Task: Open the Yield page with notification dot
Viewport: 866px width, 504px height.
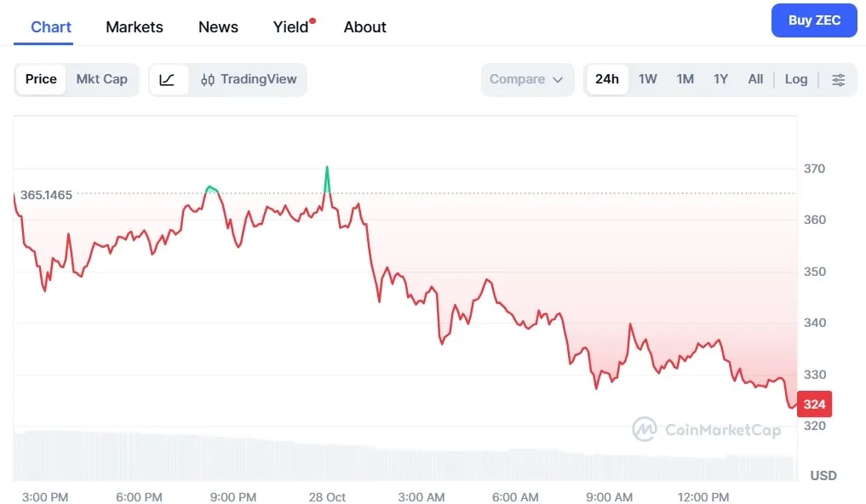Action: click(290, 26)
